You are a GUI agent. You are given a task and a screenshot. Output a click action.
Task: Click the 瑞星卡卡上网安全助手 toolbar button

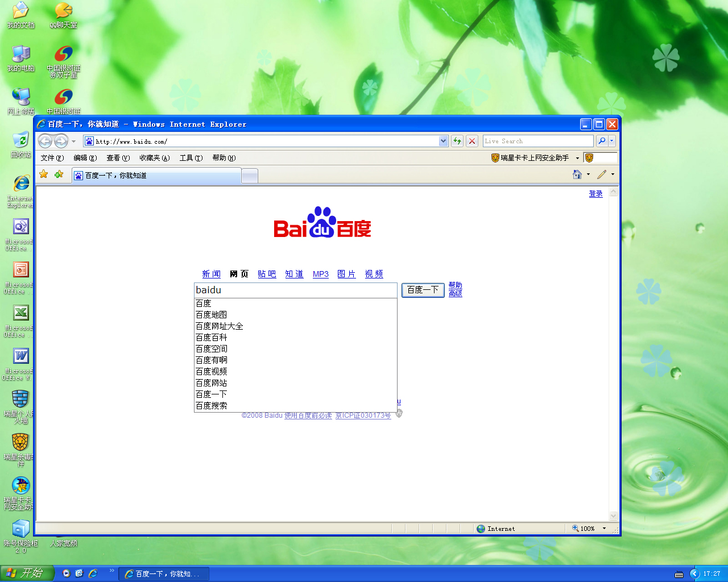530,158
